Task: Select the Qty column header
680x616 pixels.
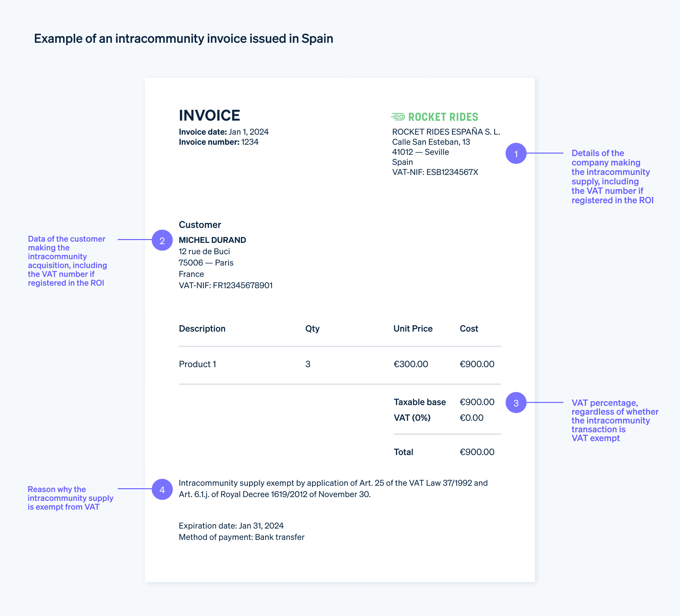Action: (x=312, y=328)
